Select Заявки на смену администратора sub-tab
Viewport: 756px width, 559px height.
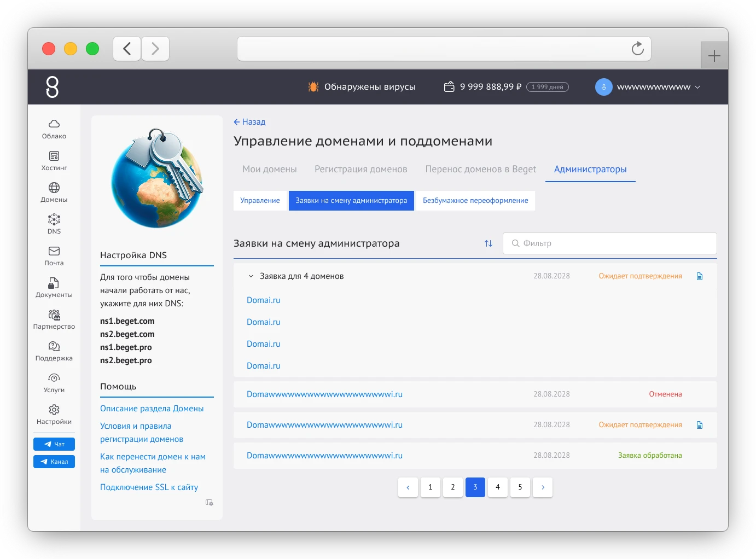click(351, 201)
